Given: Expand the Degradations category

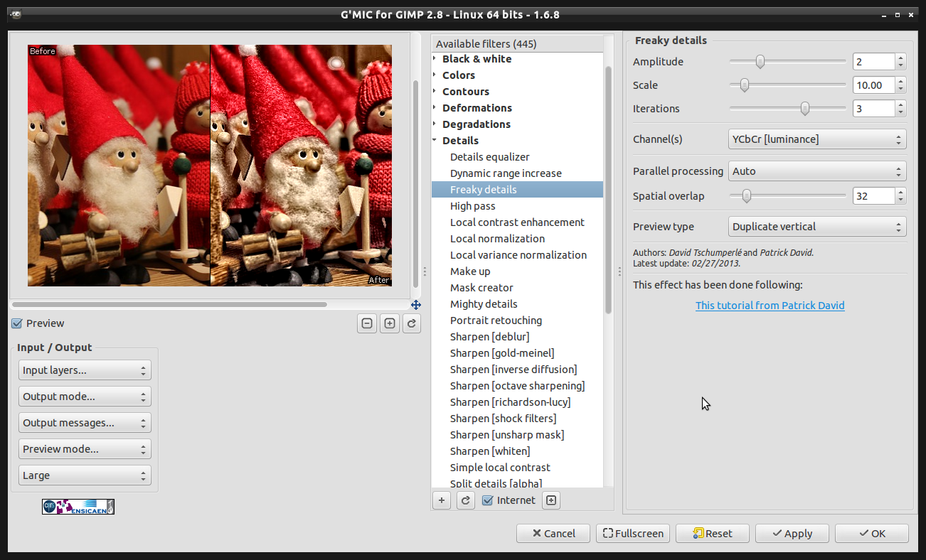Looking at the screenshot, I should pyautogui.click(x=435, y=124).
